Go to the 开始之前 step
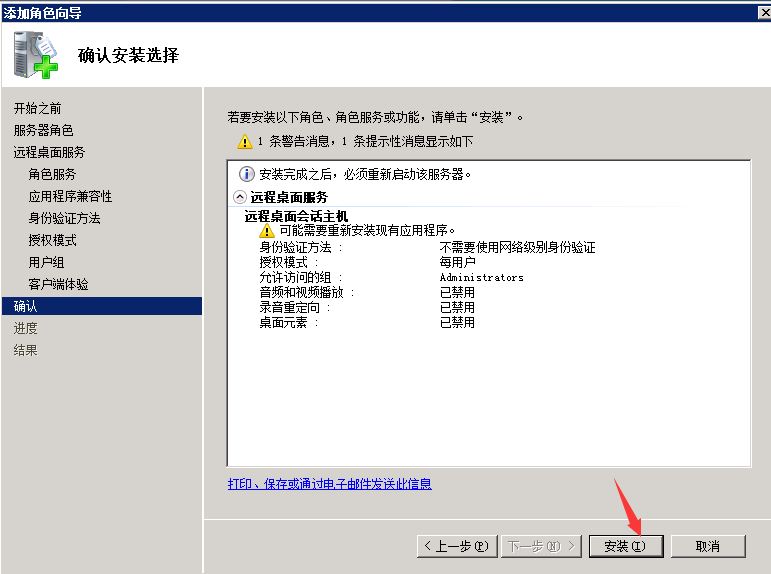 click(37, 108)
